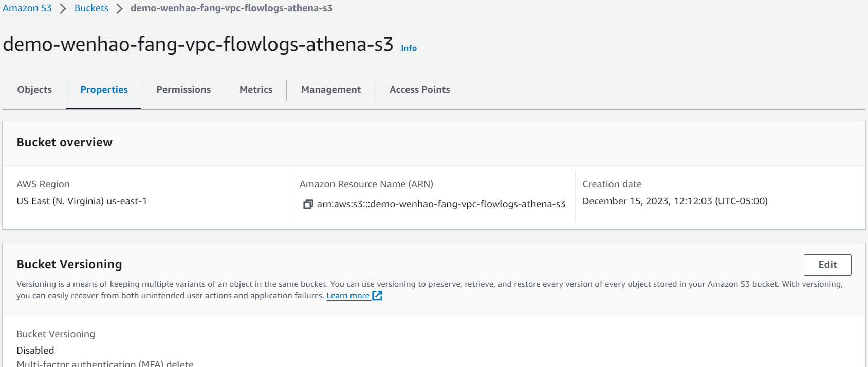
Task: Click the Bucket overview heading
Action: point(65,142)
